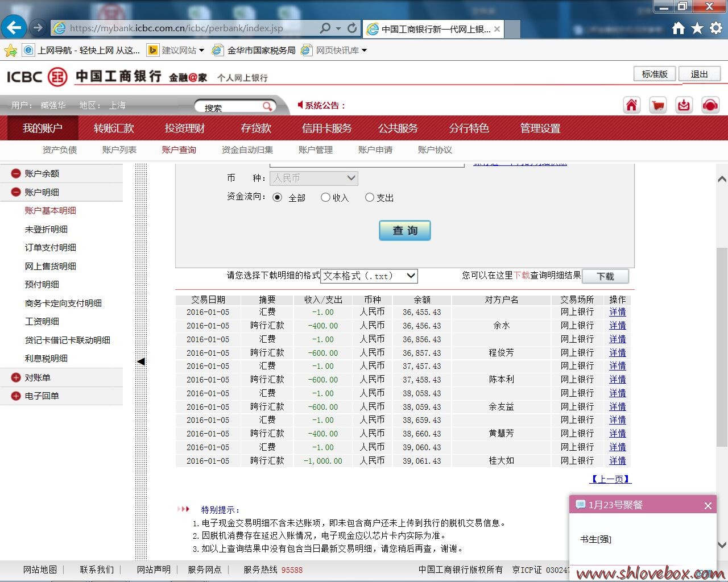This screenshot has height=582, width=728.
Task: Open the 我的账户 main menu
Action: [43, 128]
